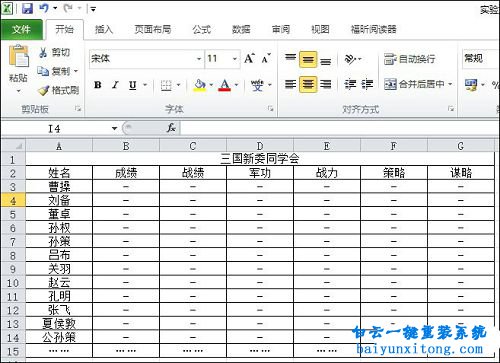Open the 宋体 font name dropdown
Screen dimensions: 500x363
(199, 59)
